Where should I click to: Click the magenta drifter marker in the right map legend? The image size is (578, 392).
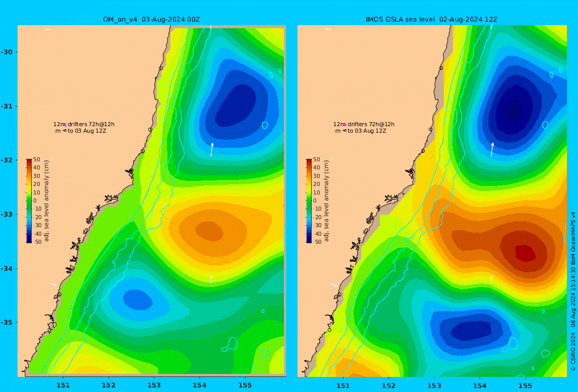pyautogui.click(x=345, y=125)
